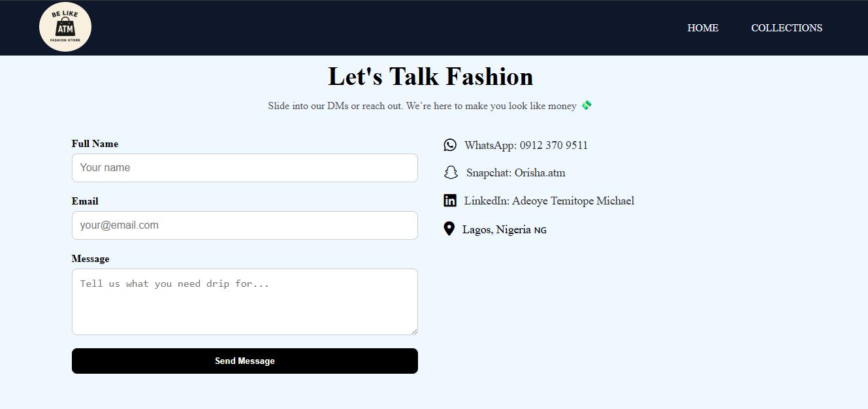Click the money emoji after the subtitle

pos(587,105)
